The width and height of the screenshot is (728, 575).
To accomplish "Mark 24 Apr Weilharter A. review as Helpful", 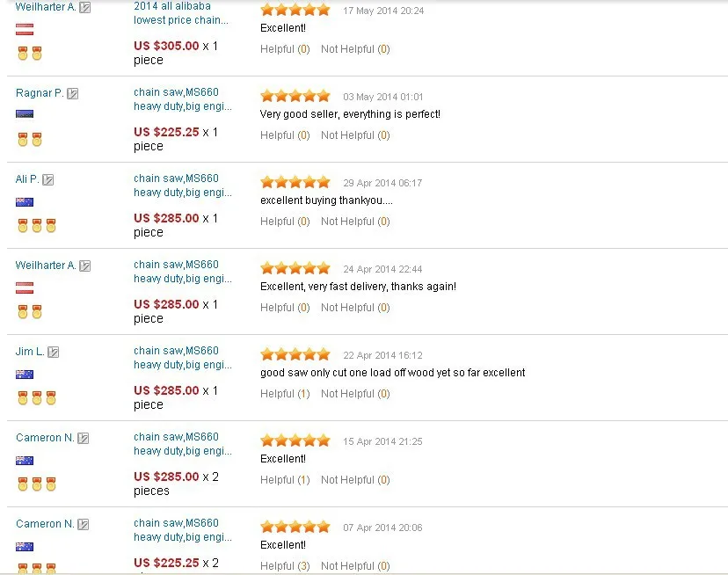I will [x=285, y=308].
